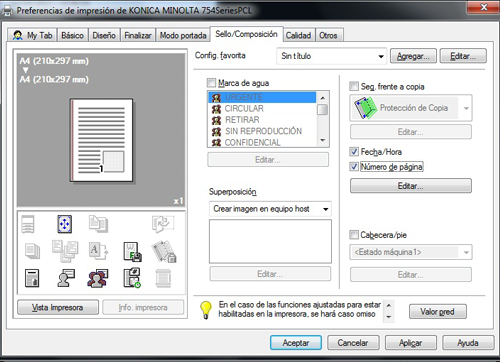Click the single user with card icon
Screen dimensions: 500x362
tap(66, 278)
